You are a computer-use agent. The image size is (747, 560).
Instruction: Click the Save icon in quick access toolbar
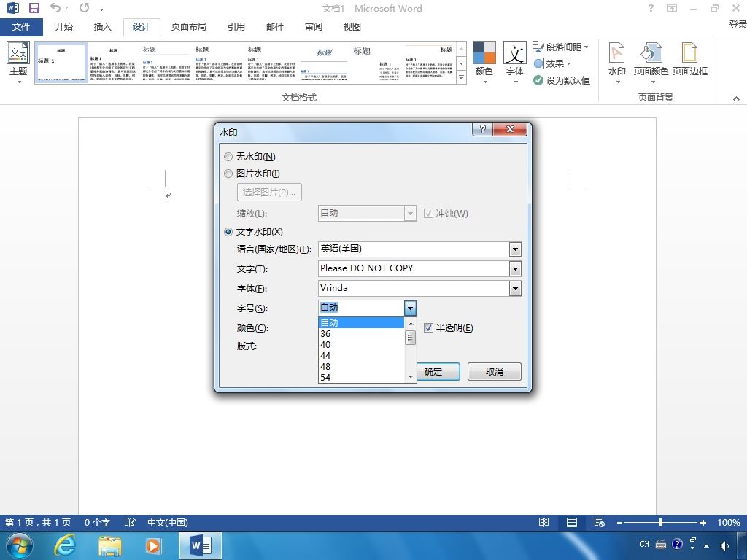(x=34, y=8)
